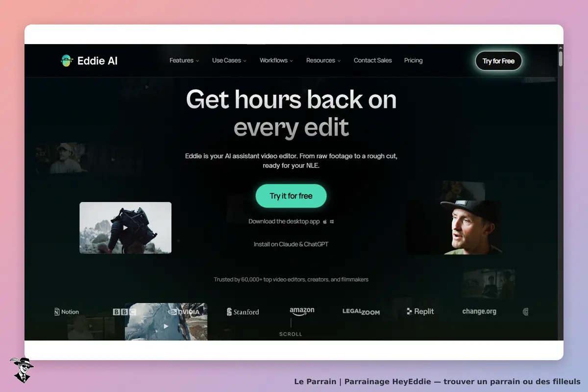
Task: Click the Eddie AI brand name text
Action: [x=98, y=61]
